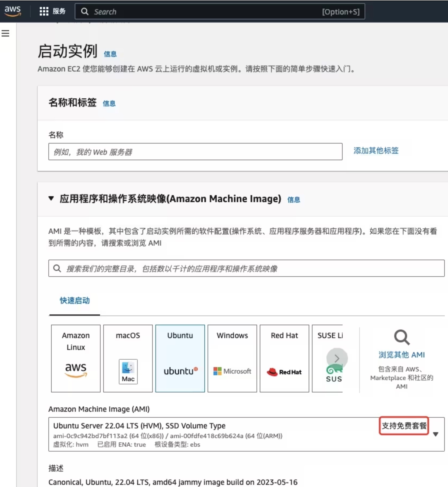Click the 支持免费套餐 badge
The width and height of the screenshot is (448, 487).
click(x=404, y=426)
